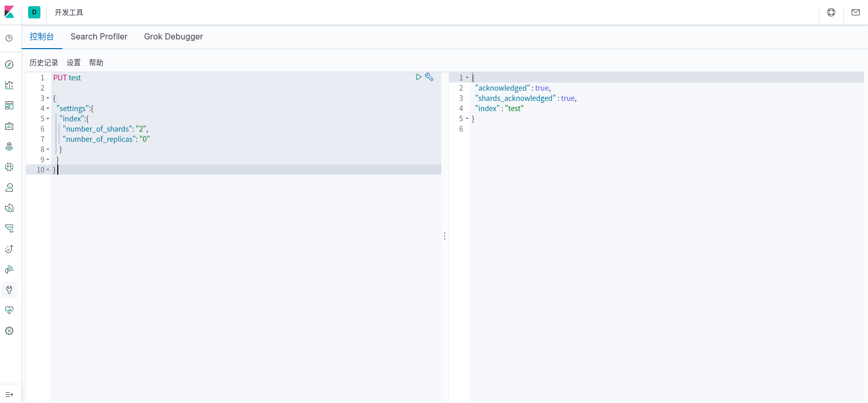
Task: Open Uptime from the sidebar icon
Action: [9, 249]
